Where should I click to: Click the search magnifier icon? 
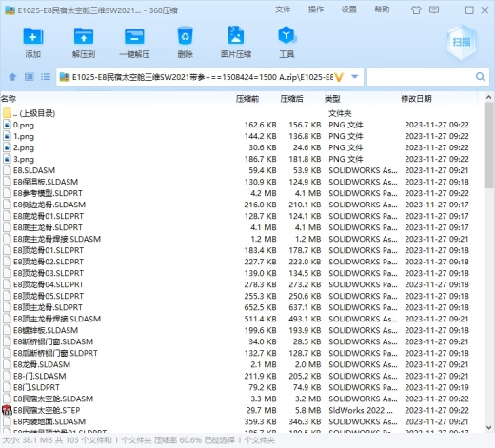coord(481,77)
